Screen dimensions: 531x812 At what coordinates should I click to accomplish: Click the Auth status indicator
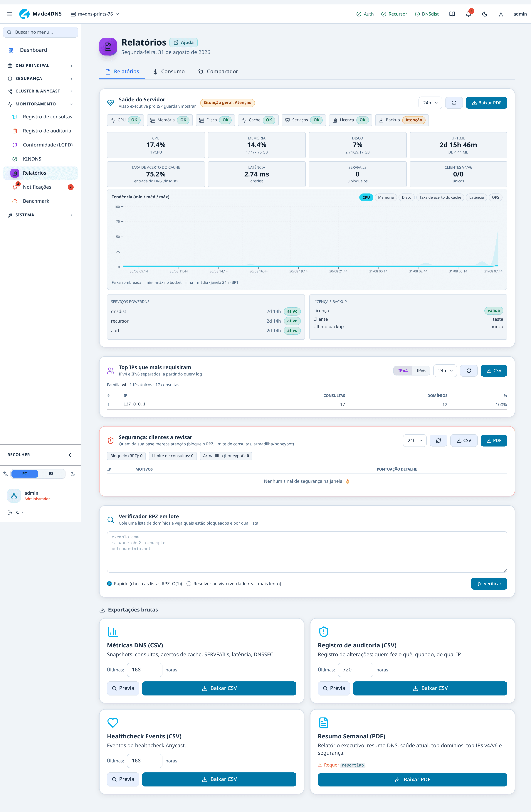pos(365,14)
